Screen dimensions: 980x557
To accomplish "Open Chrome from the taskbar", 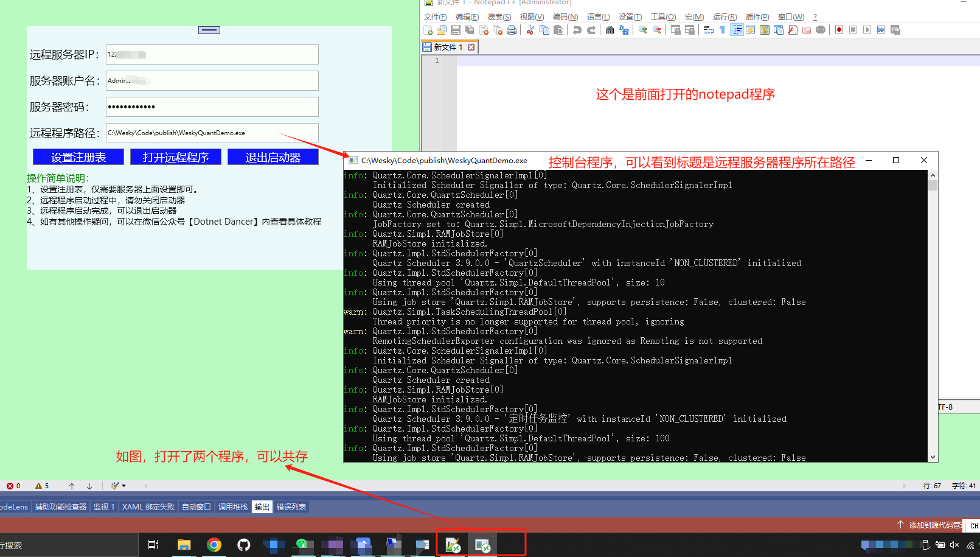I will click(x=214, y=545).
